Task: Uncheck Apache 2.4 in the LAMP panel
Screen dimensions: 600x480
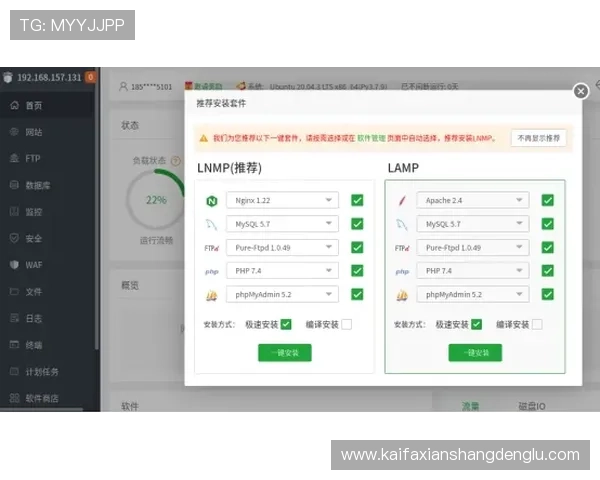Action: (x=548, y=200)
